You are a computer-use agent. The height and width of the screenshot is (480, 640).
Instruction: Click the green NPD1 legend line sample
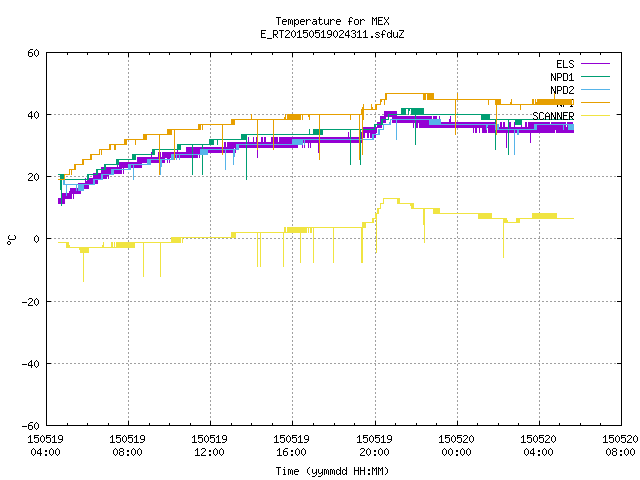click(x=596, y=77)
